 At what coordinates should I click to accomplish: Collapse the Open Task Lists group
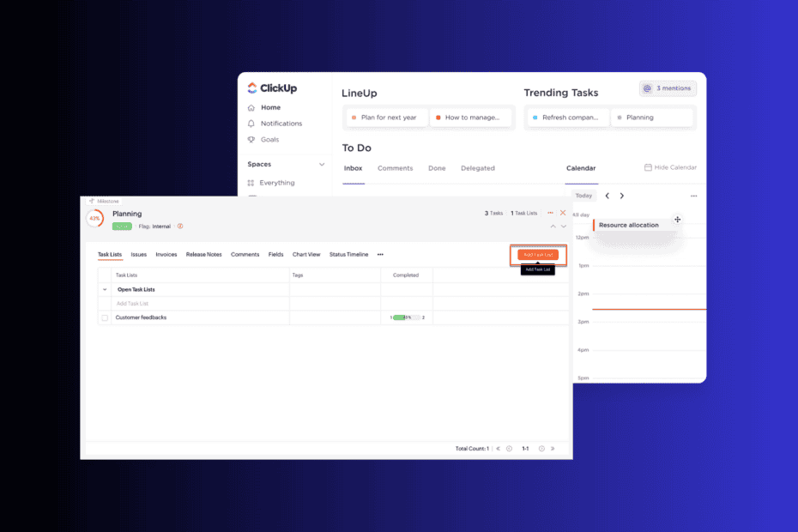click(105, 290)
